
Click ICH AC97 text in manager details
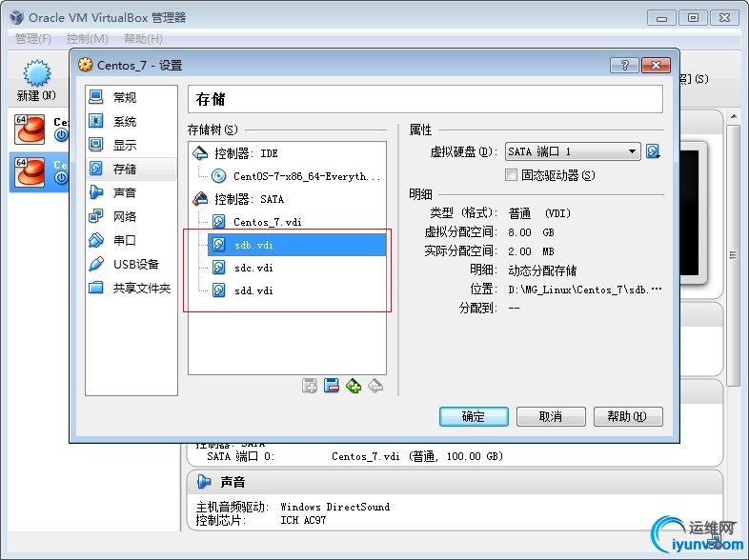click(x=303, y=520)
